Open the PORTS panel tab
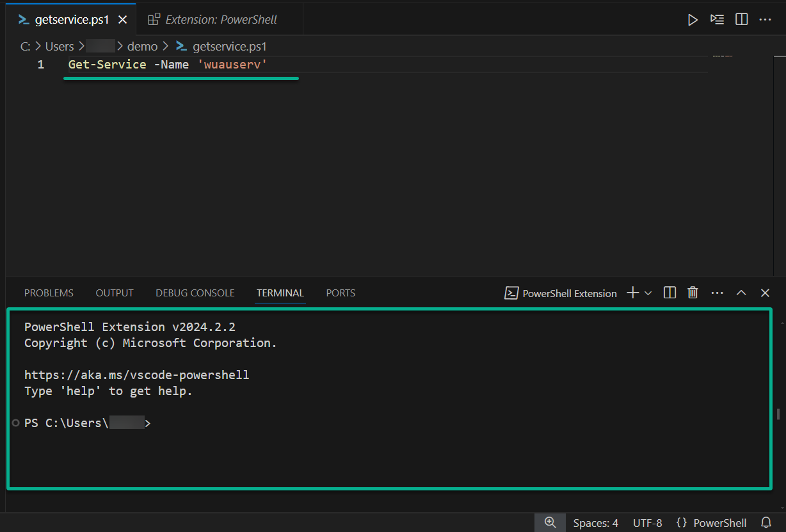786x532 pixels. coord(341,293)
